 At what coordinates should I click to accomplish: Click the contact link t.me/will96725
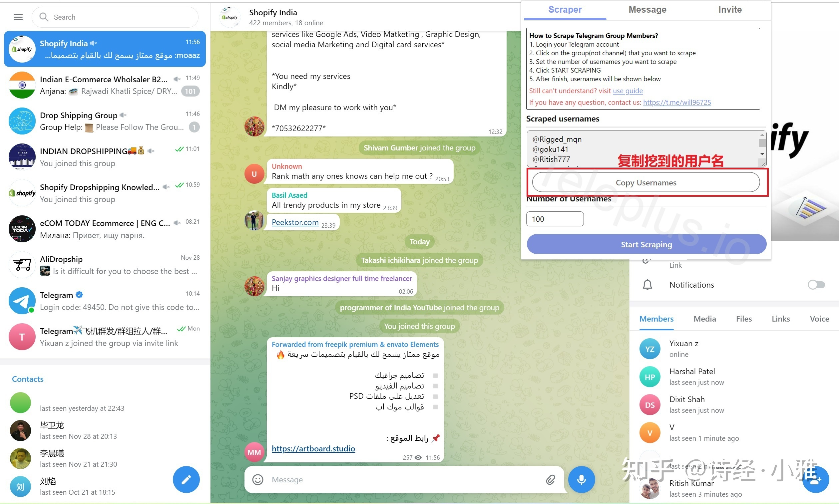pos(676,102)
